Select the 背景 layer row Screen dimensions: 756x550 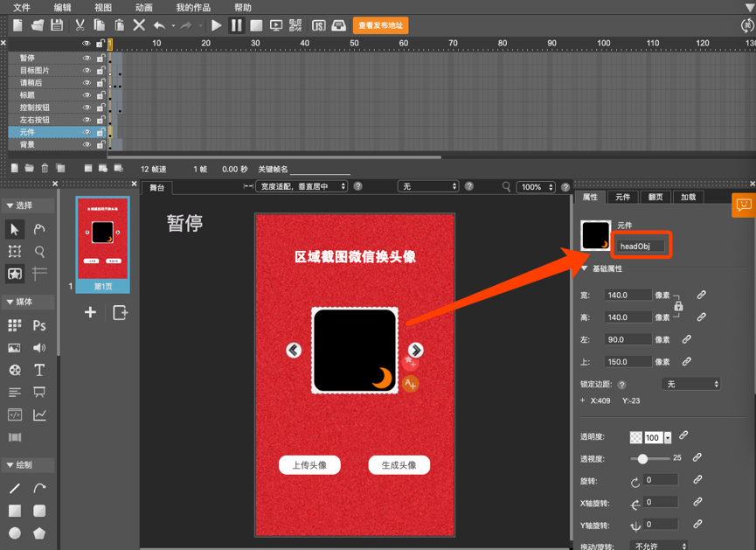click(x=57, y=145)
